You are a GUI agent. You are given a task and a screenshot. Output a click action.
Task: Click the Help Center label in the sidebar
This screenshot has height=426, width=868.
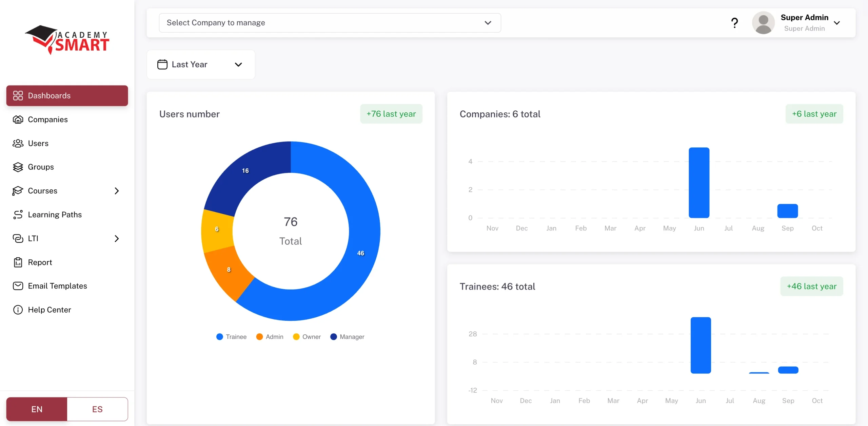50,310
